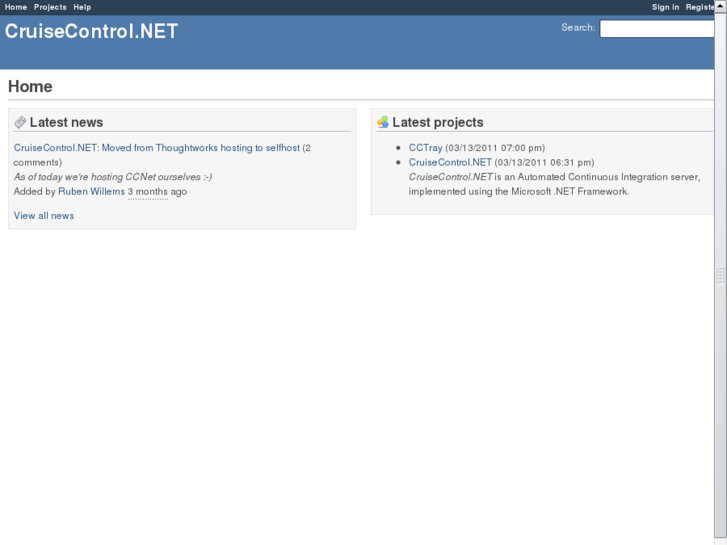Screen dimensions: 727x545
Task: Open the Help menu item
Action: pyautogui.click(x=82, y=7)
